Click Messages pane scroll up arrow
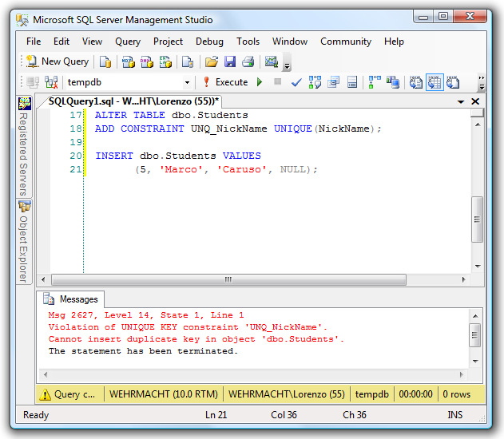This screenshot has width=504, height=439. coord(475,316)
